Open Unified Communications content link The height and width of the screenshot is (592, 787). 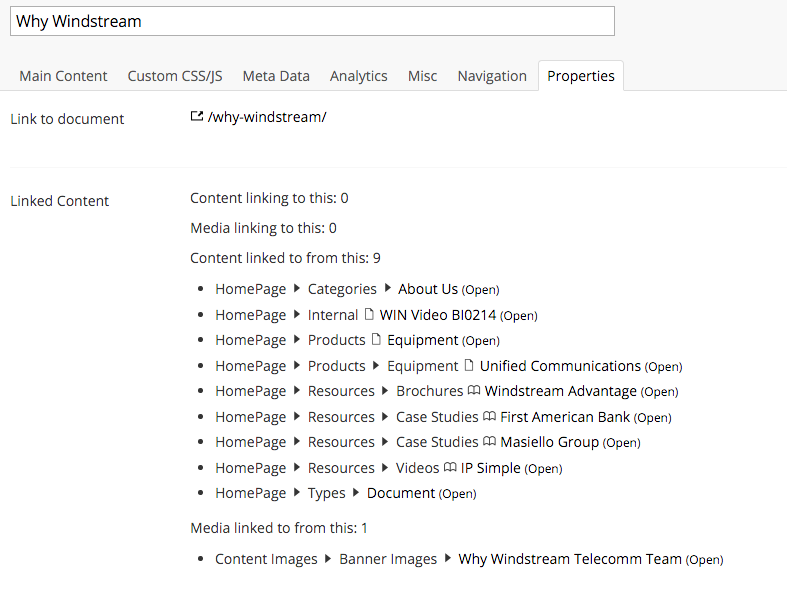coord(560,366)
